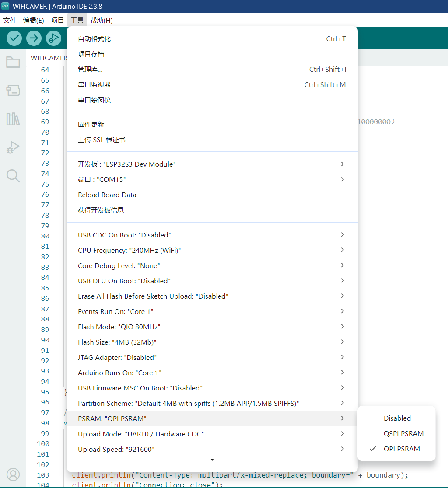Click line number 80 in gutter
The width and height of the screenshot is (448, 488).
tap(45, 236)
